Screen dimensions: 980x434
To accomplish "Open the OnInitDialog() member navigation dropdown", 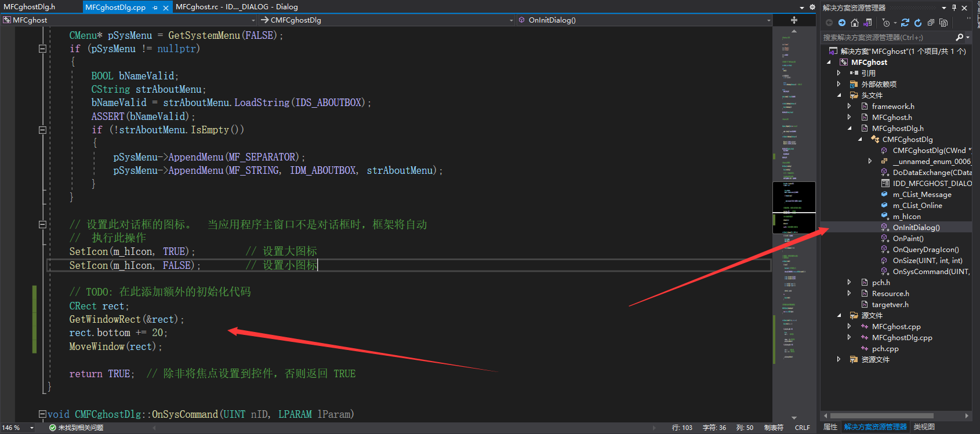I will tap(769, 20).
